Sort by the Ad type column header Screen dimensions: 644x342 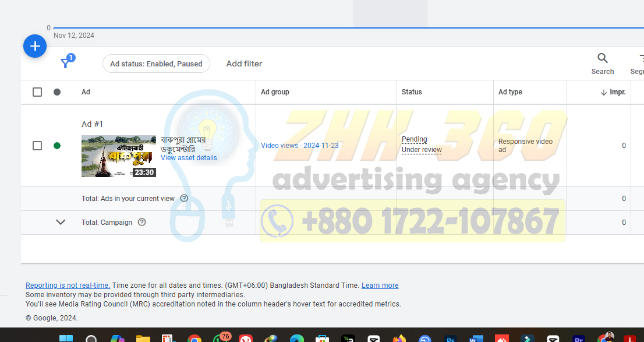510,92
